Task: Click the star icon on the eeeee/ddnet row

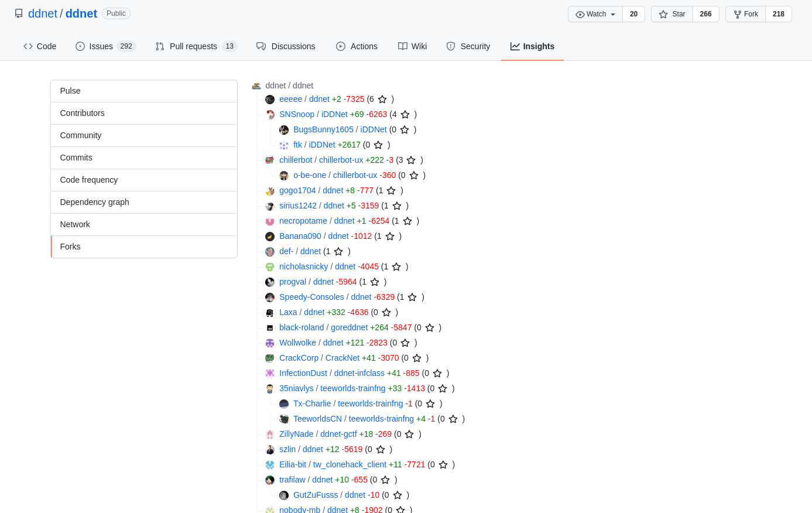Action: click(382, 100)
